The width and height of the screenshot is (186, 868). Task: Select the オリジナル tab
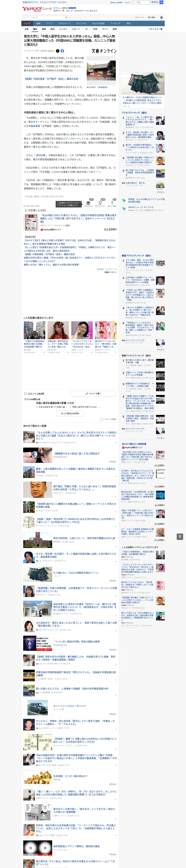(x=81, y=24)
